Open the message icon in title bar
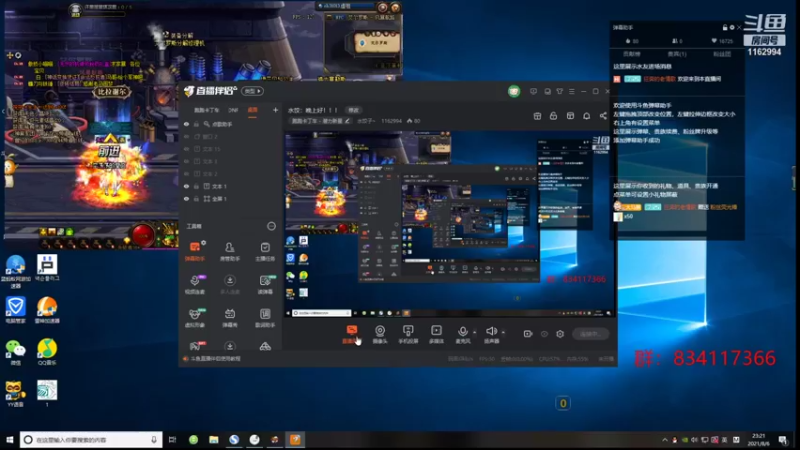 coord(533,91)
